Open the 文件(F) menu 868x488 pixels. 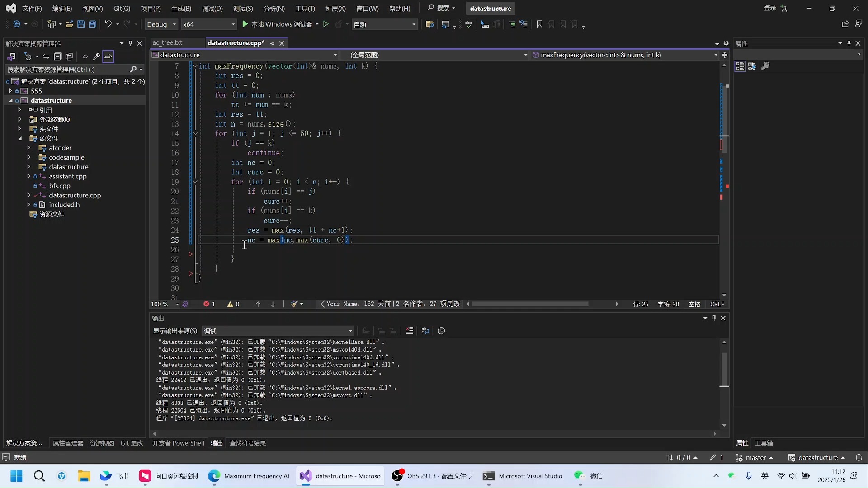(32, 9)
